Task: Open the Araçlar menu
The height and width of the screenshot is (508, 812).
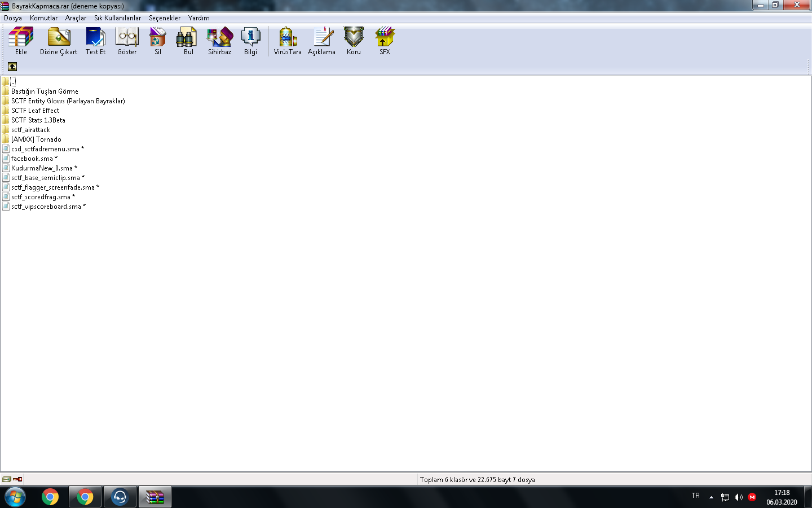Action: click(76, 18)
